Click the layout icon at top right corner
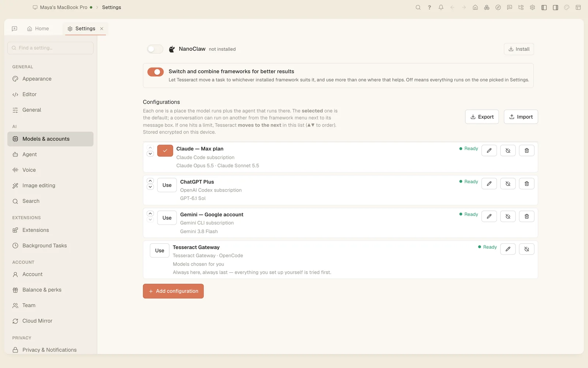 [578, 7]
